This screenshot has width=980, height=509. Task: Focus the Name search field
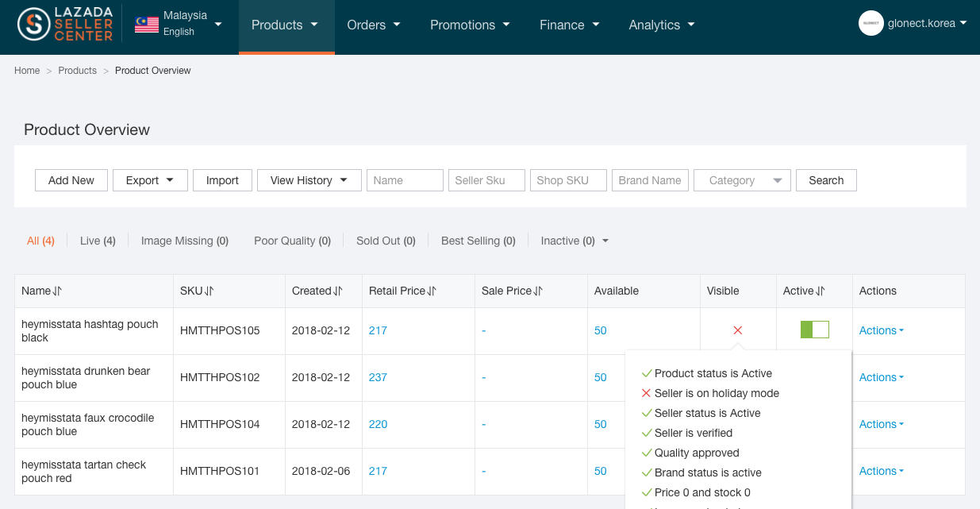pyautogui.click(x=405, y=180)
